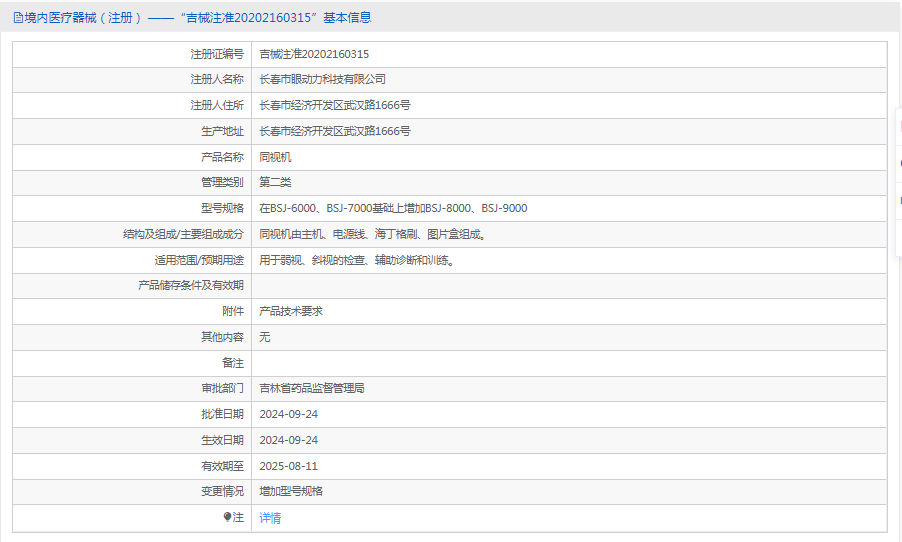Select product name value 同视机
This screenshot has height=542, width=902.
[275, 157]
